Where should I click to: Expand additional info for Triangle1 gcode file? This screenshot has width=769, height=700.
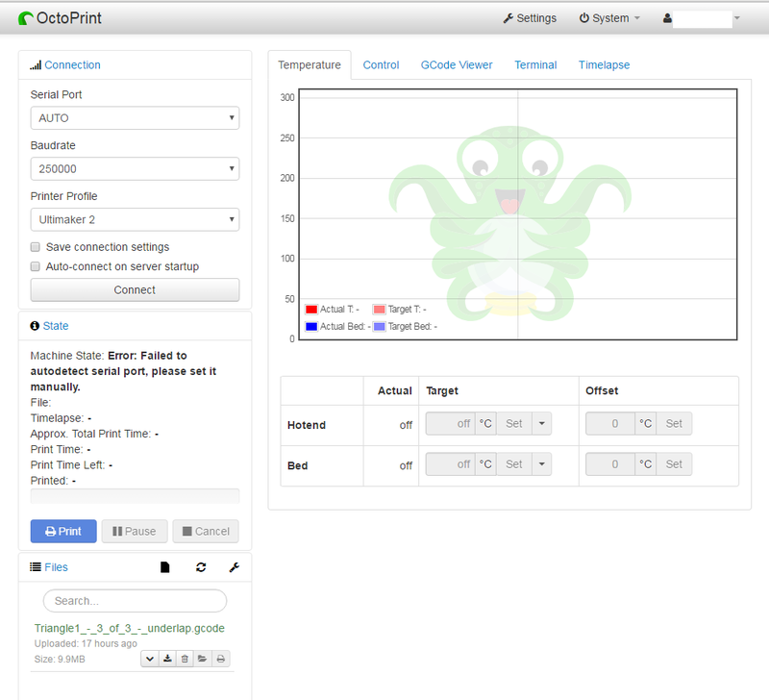tap(150, 659)
